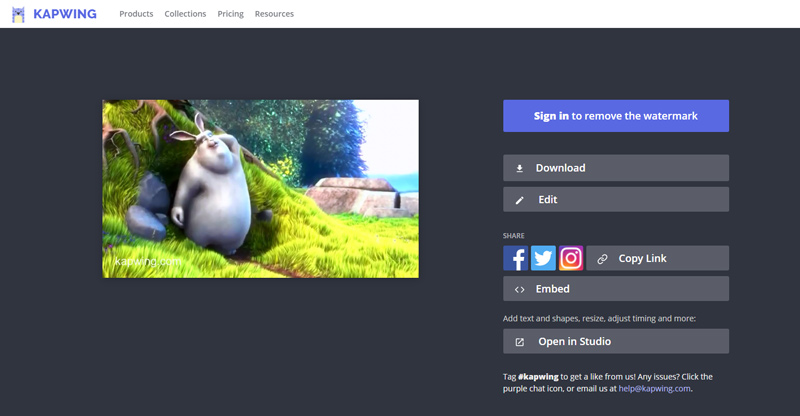The image size is (800, 416).
Task: Click the download arrow icon
Action: (x=519, y=168)
